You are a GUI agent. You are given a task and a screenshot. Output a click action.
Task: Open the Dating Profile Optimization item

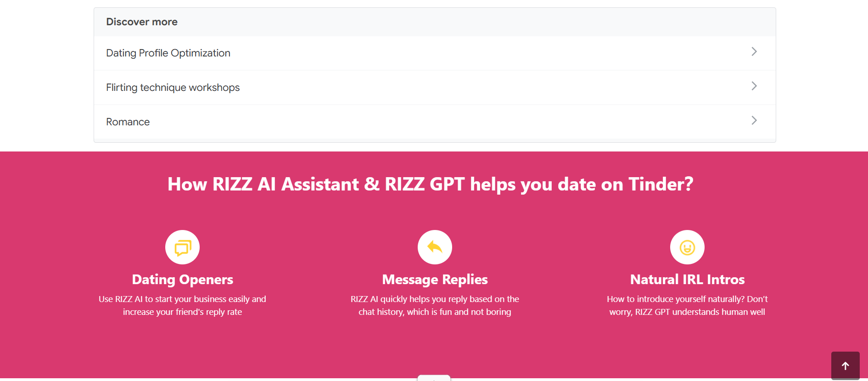coord(168,53)
